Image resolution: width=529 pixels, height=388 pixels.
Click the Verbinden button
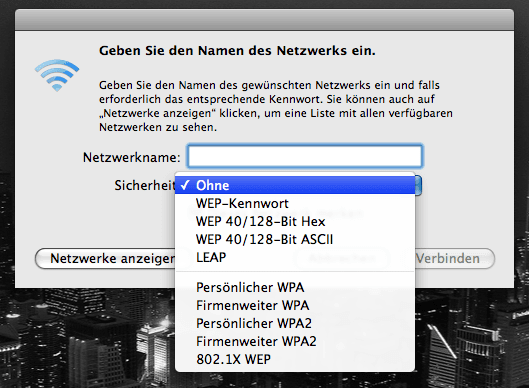click(454, 259)
